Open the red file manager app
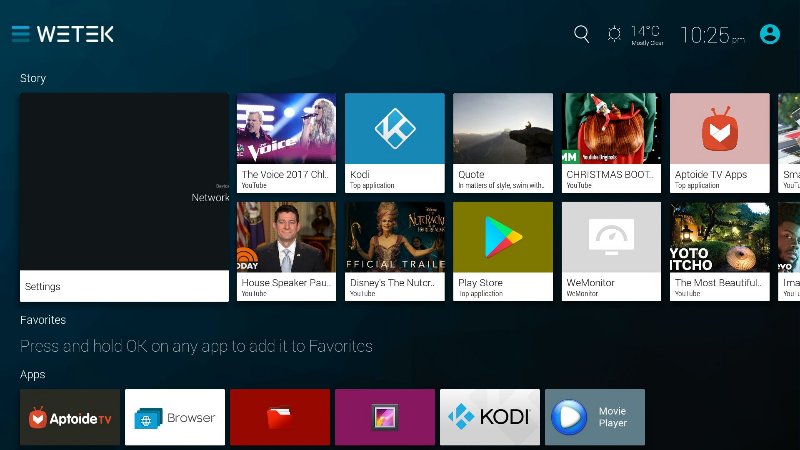This screenshot has width=800, height=450. click(280, 417)
